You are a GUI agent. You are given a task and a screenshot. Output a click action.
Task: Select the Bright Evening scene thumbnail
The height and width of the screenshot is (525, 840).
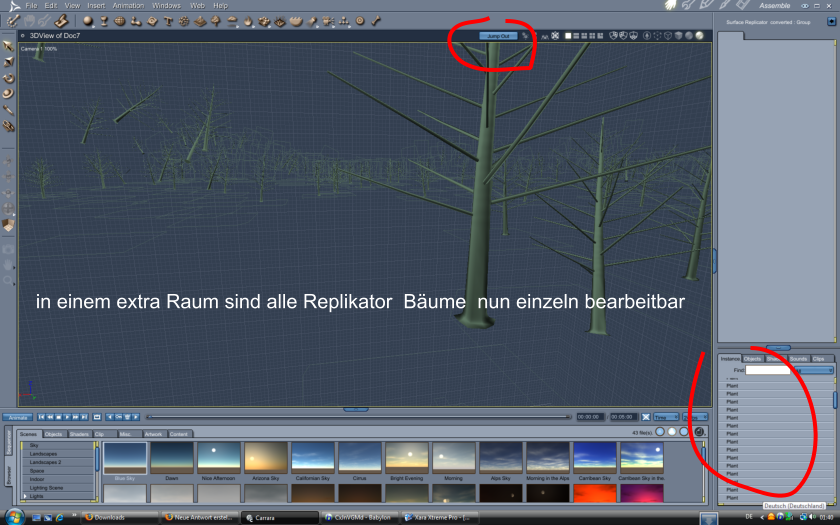tap(407, 459)
